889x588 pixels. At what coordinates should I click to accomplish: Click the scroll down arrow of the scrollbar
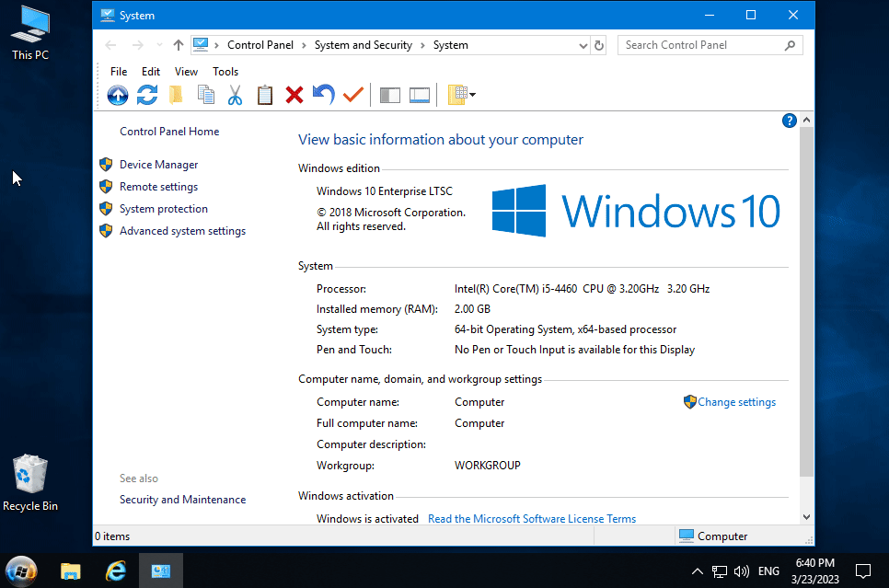[806, 517]
